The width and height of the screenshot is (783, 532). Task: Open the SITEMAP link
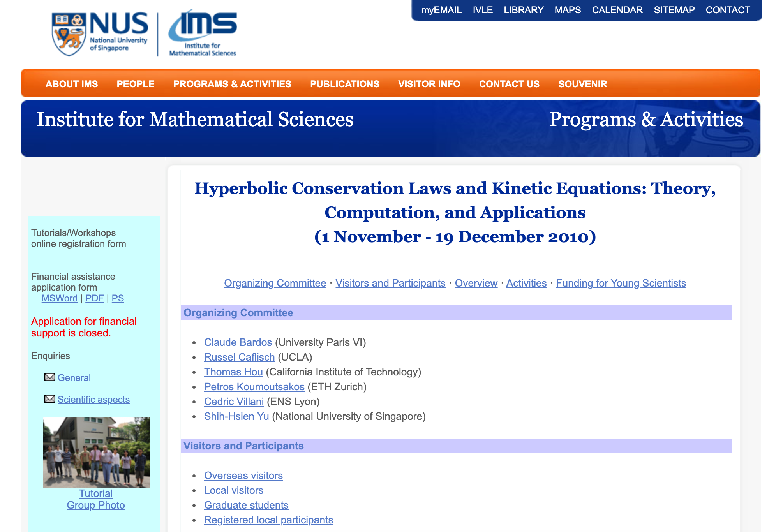coord(674,10)
